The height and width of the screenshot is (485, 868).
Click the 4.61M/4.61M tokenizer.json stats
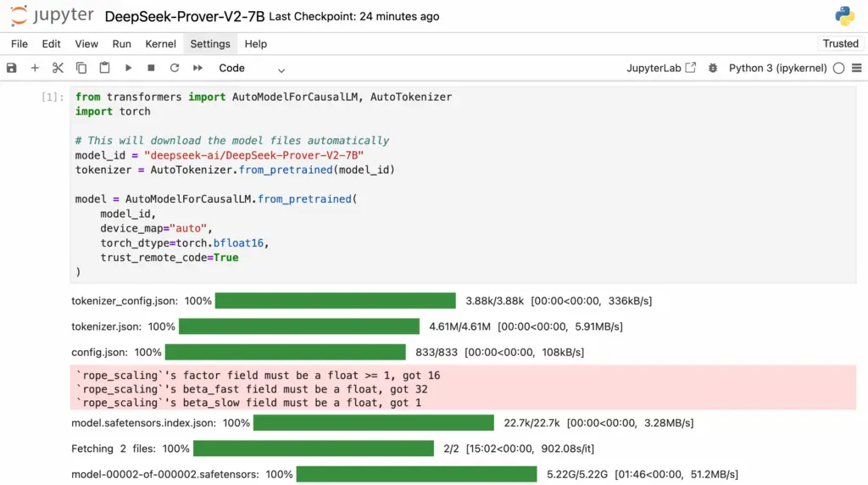tap(526, 326)
